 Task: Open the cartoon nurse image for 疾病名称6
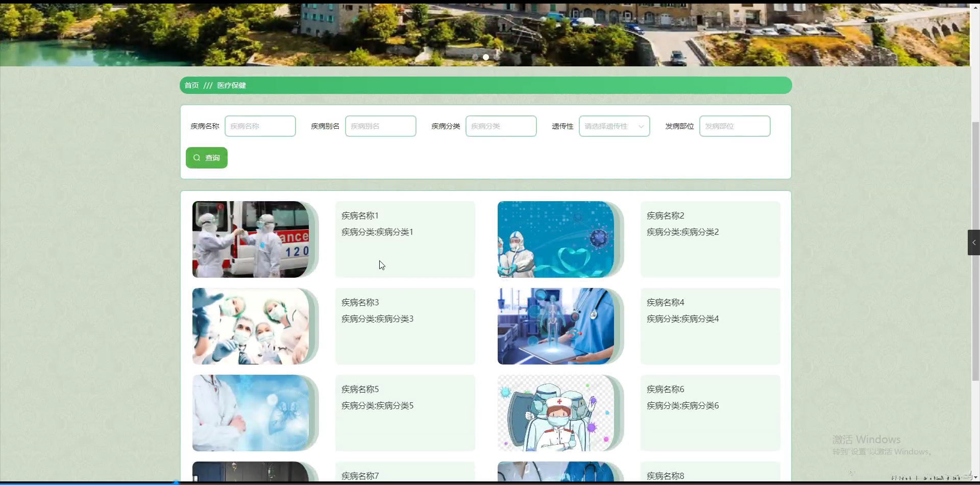[x=556, y=413]
